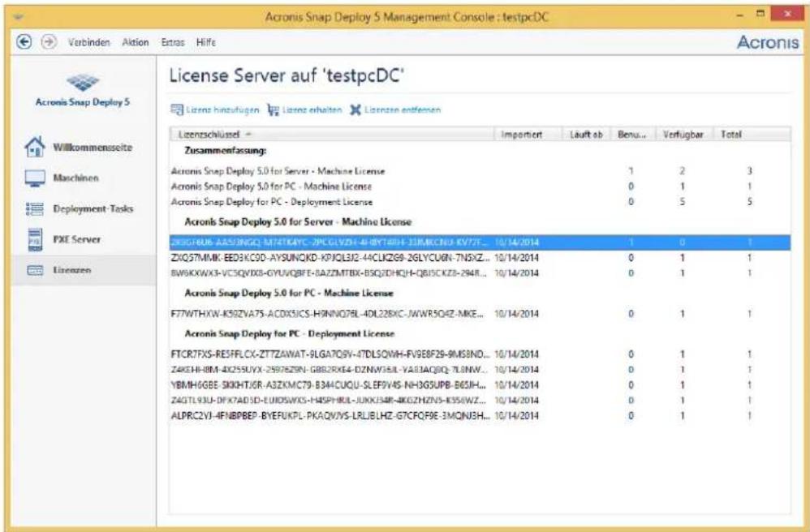Click the License Server auf 'testpcDC' heading
Image resolution: width=810 pixels, height=532 pixels.
[x=287, y=76]
